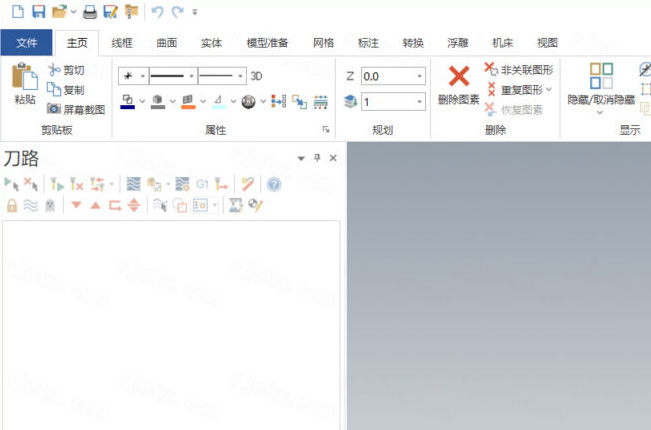Viewport: 651px width, 430px height.
Task: Click the Redo arrow
Action: (178, 12)
